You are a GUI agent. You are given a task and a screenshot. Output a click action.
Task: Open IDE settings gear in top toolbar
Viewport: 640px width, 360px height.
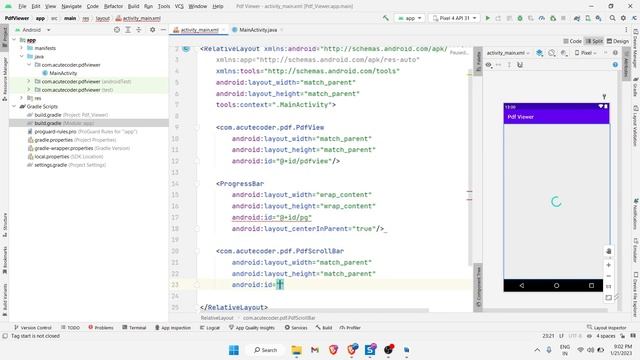click(623, 18)
